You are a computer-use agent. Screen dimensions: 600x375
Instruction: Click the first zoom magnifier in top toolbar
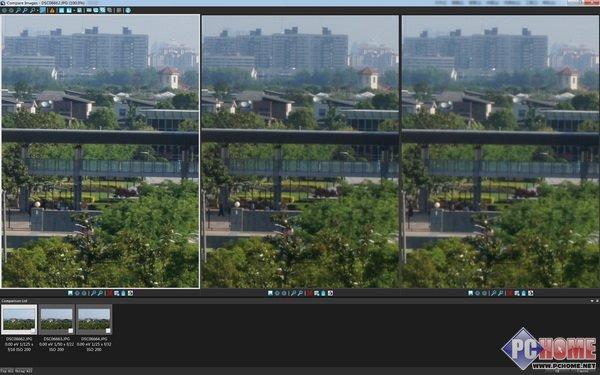pyautogui.click(x=18, y=10)
